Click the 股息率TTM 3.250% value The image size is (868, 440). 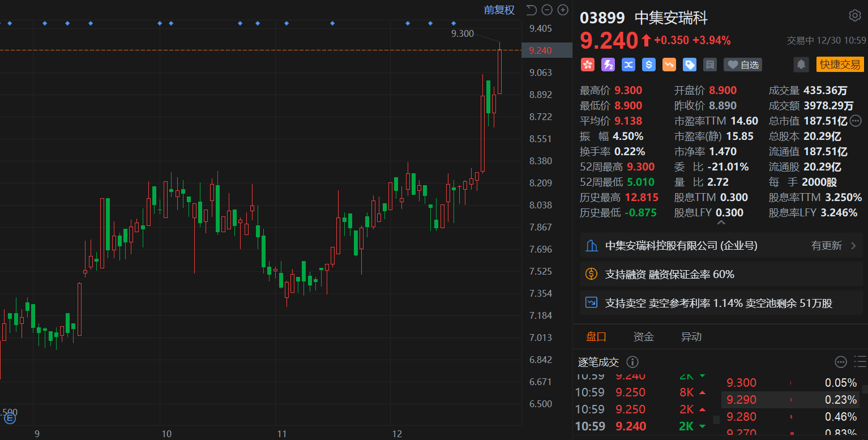tap(843, 197)
